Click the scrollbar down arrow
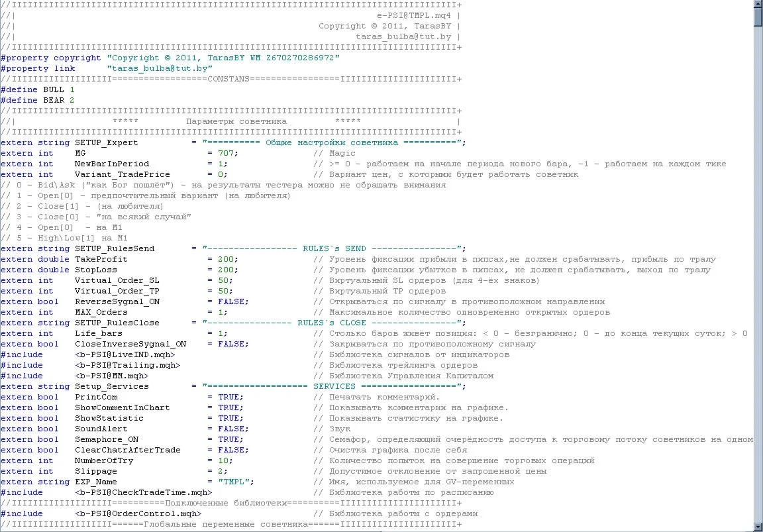This screenshot has height=532, width=763. [758, 527]
